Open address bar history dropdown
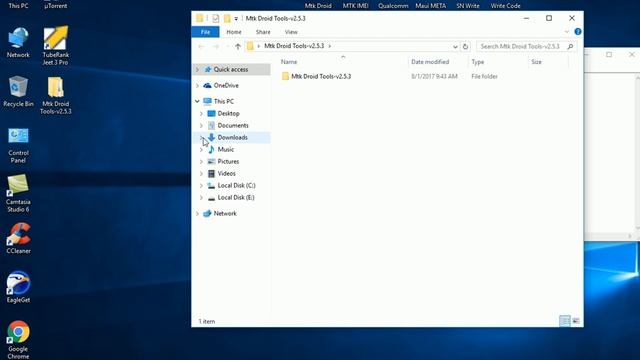640x360 pixels. point(455,47)
